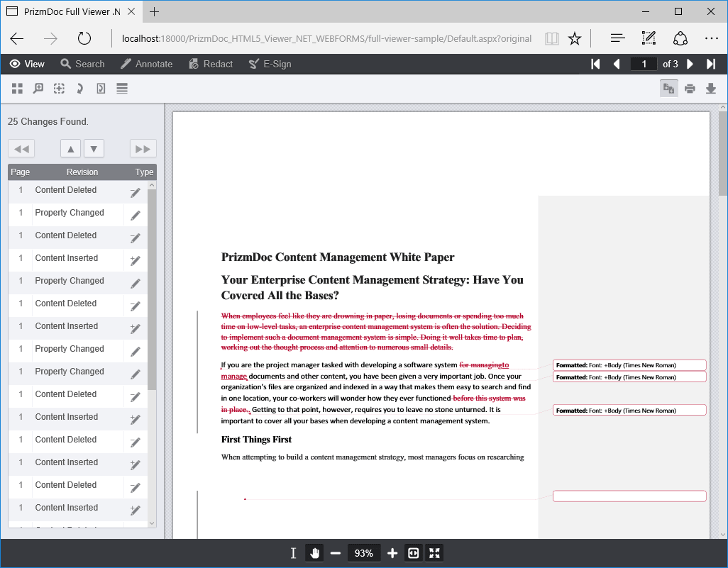Screen dimensions: 728x568
Task: Jump to the last page
Action: click(x=710, y=64)
